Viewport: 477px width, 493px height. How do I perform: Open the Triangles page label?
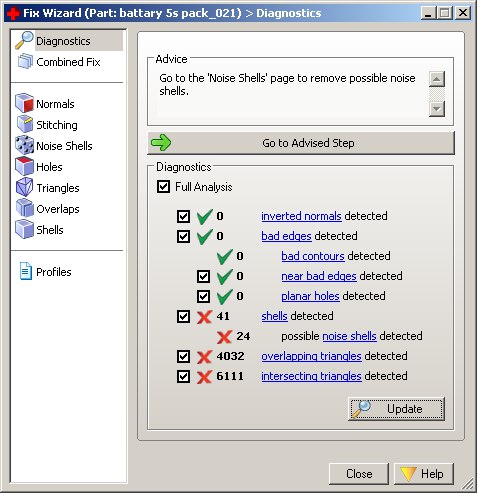tap(58, 188)
